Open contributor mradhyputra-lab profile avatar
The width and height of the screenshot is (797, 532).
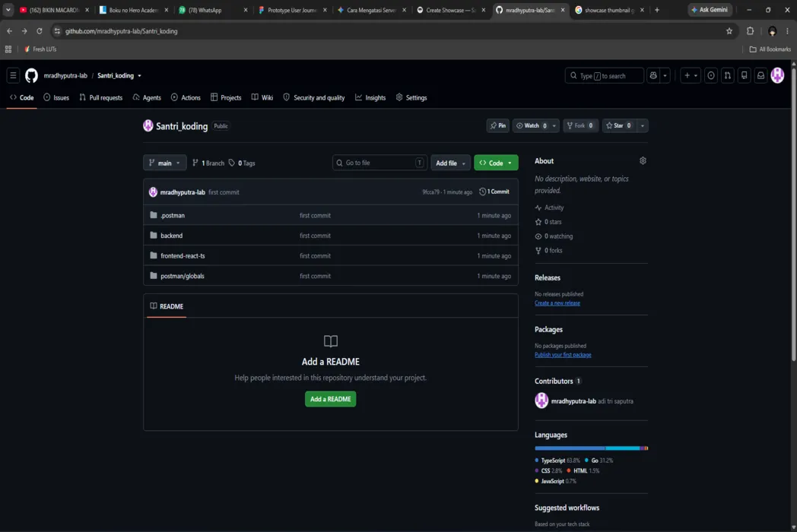(541, 401)
